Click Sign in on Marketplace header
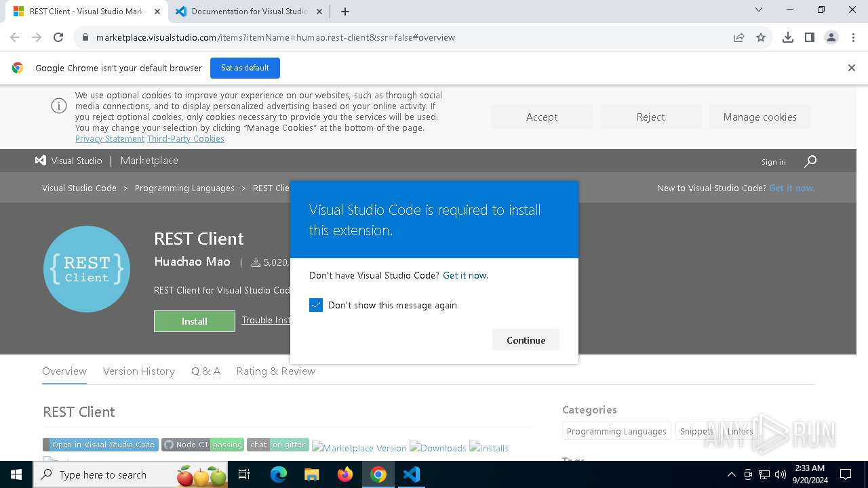This screenshot has height=488, width=868. tap(773, 162)
